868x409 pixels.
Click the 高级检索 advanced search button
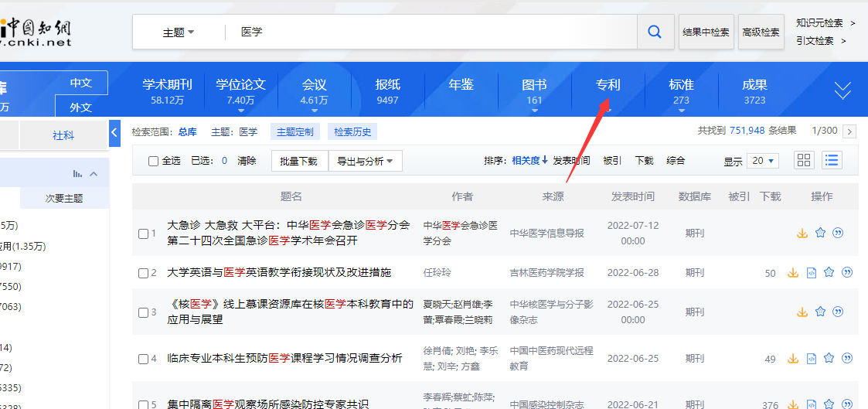click(761, 32)
